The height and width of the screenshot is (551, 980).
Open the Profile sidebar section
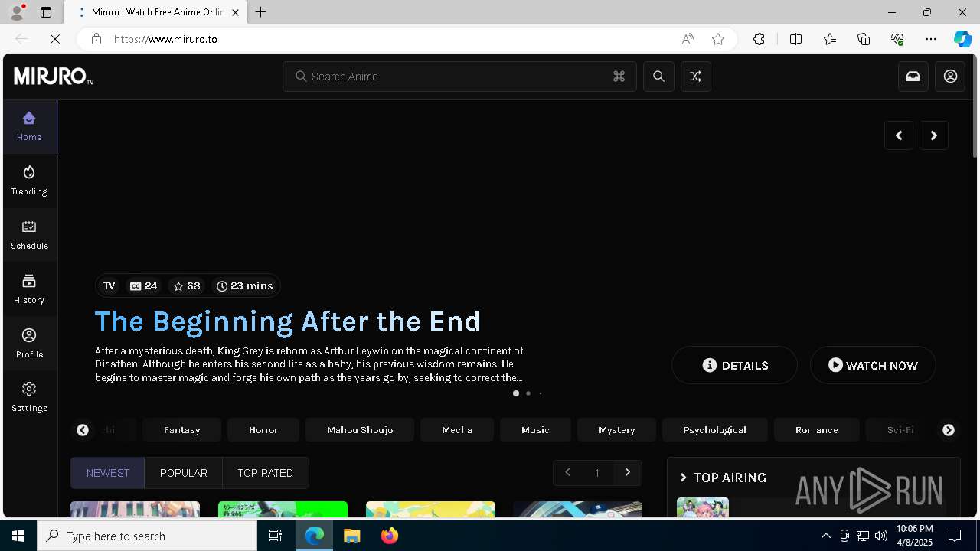[29, 344]
